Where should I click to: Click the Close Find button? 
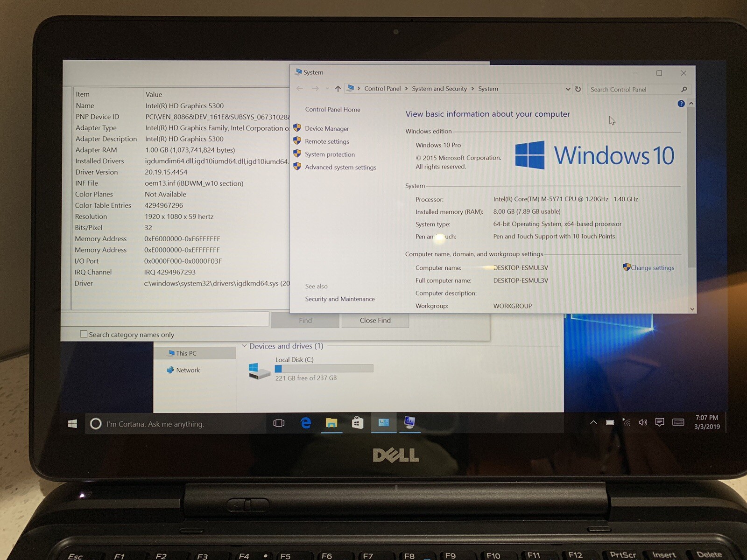point(375,320)
